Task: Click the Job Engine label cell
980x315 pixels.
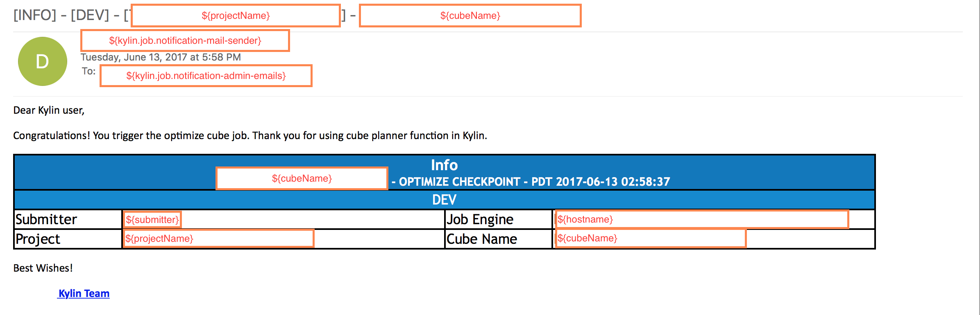Action: pos(480,219)
